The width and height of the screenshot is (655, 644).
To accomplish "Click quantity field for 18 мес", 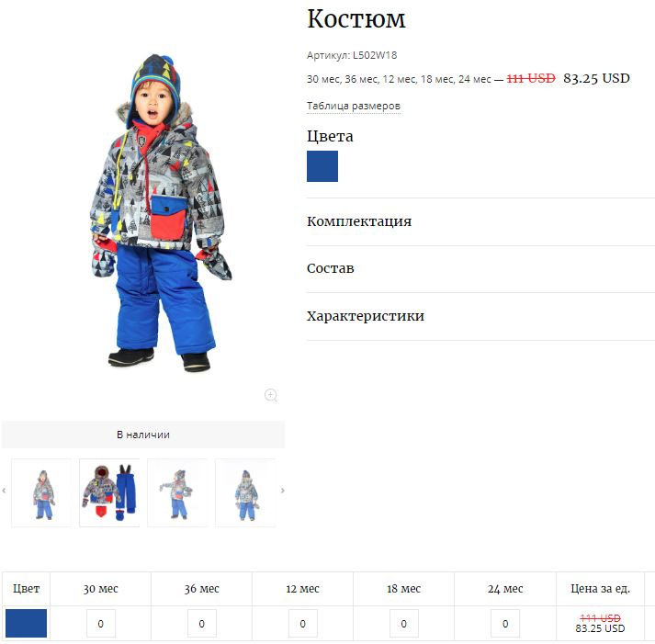I will (x=404, y=624).
